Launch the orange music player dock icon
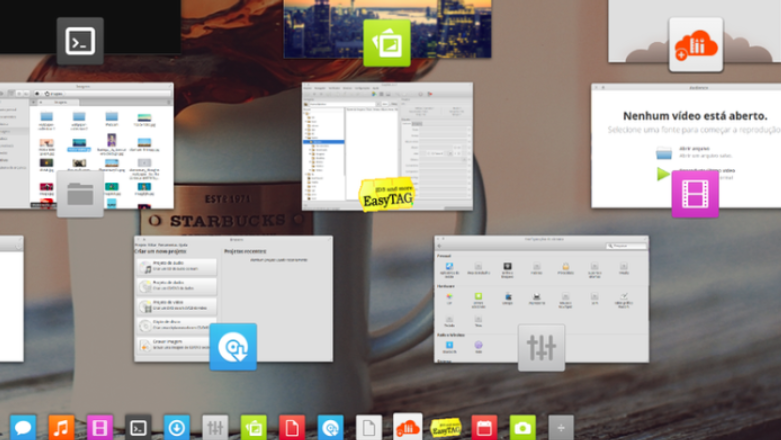 coord(61,428)
